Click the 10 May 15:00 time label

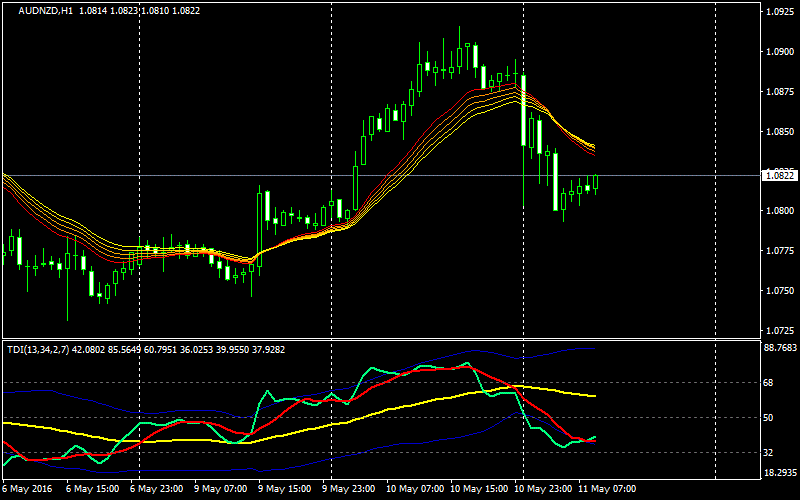477,490
